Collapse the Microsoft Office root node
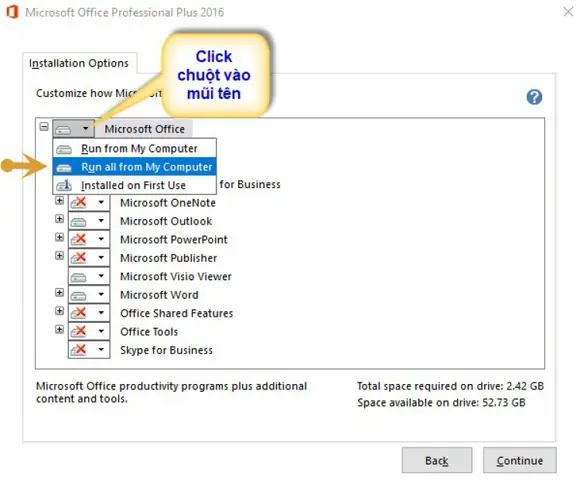Viewport: 580px width, 480px height. 44,127
